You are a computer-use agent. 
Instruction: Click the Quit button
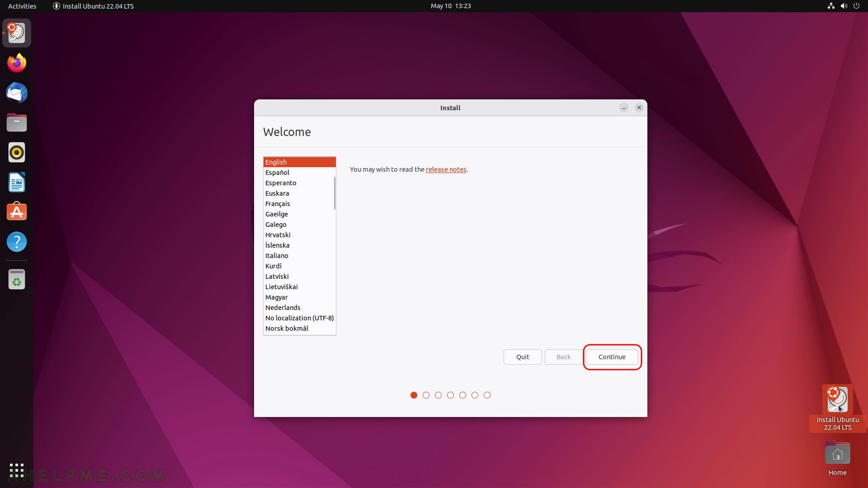tap(523, 357)
